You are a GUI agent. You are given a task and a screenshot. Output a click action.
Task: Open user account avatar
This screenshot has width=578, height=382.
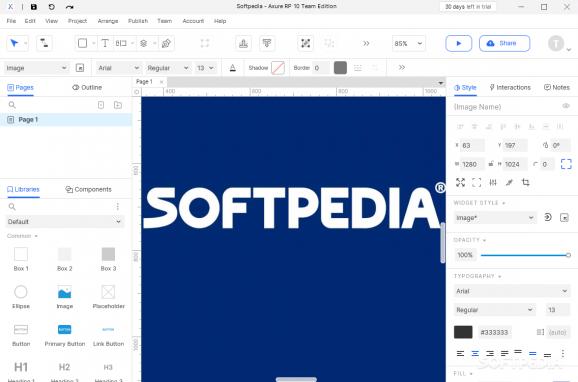click(x=556, y=44)
